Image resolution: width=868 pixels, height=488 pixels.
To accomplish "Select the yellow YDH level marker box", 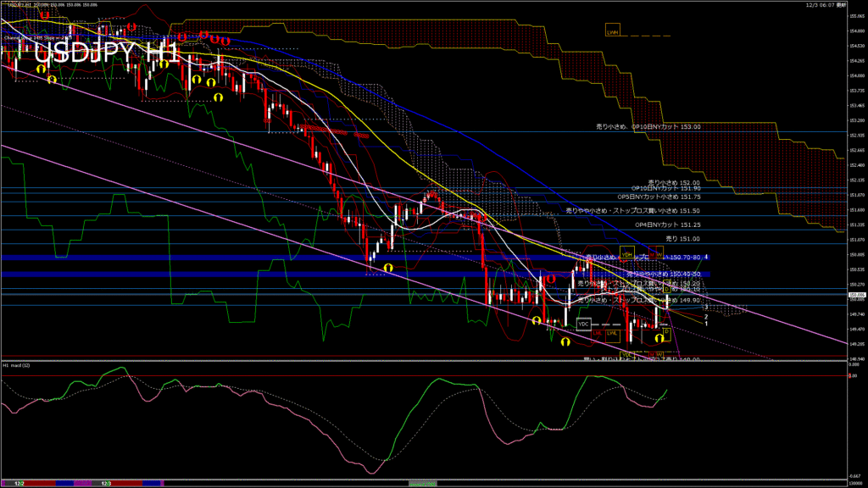I will point(627,254).
